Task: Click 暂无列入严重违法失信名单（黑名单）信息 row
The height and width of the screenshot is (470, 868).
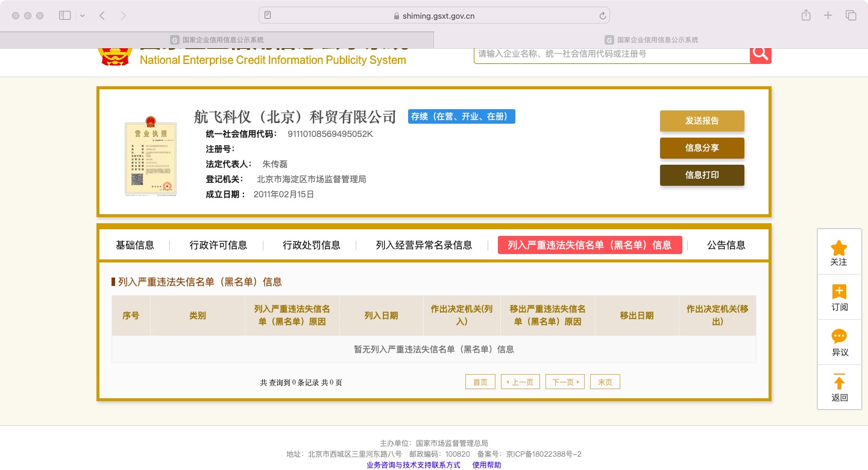Action: pyautogui.click(x=434, y=349)
